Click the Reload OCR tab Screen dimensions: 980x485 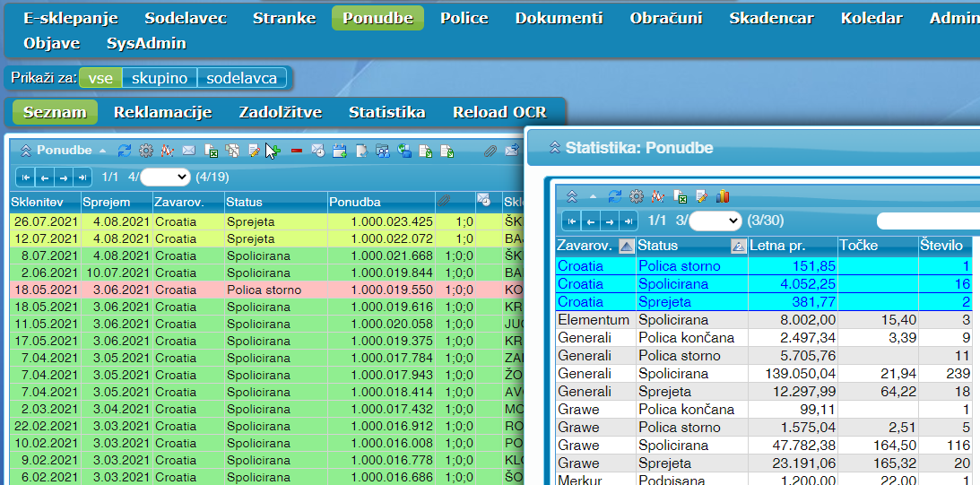pos(499,112)
